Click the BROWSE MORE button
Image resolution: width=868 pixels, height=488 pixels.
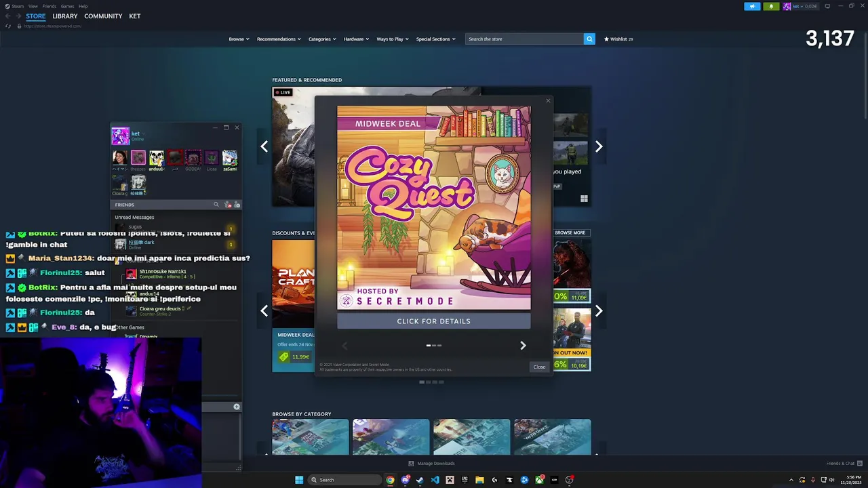coord(570,232)
